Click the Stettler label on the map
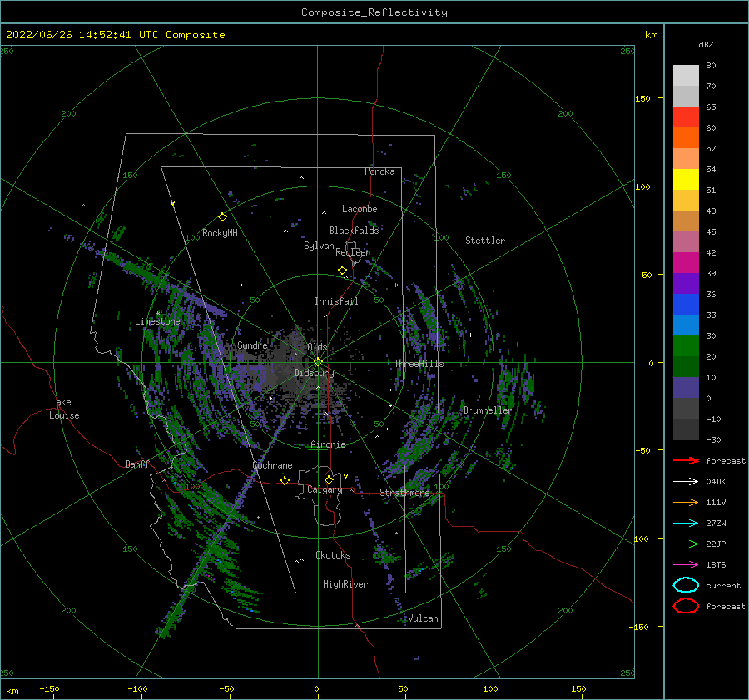The image size is (749, 700). 485,241
